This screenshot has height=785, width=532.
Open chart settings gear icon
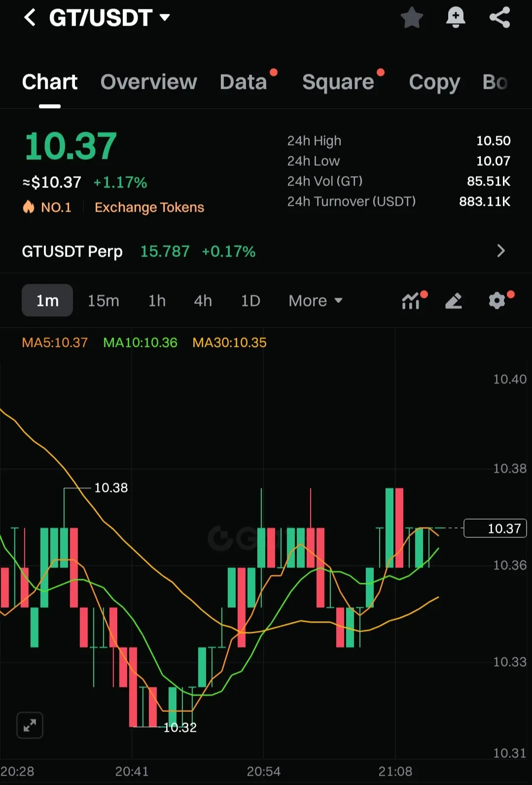[x=497, y=300]
